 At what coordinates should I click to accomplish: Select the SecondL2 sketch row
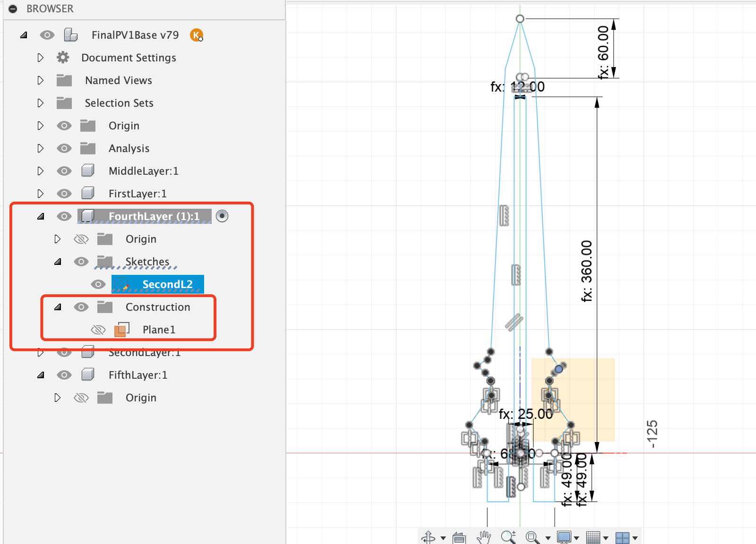click(x=158, y=284)
